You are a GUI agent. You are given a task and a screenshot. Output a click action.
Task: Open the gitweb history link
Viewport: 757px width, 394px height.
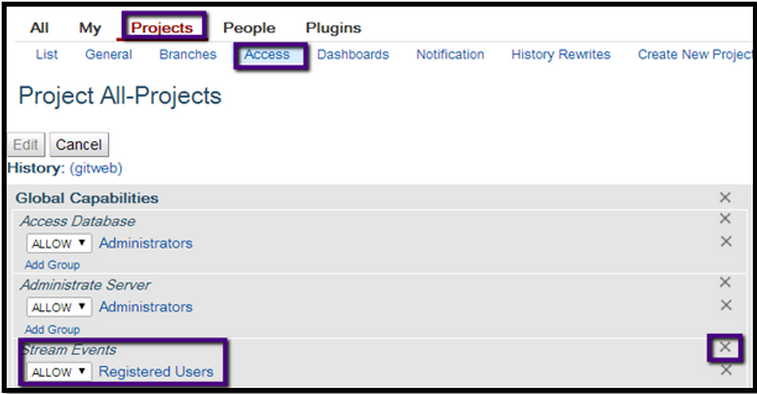(96, 169)
